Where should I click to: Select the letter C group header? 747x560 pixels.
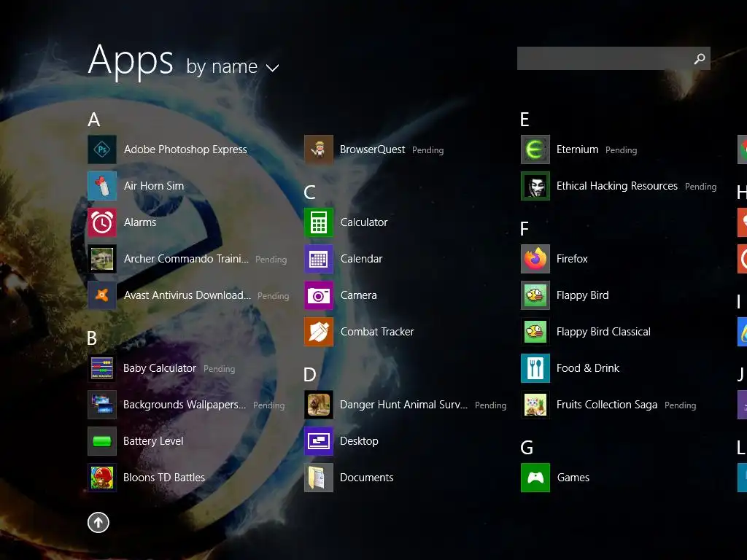(309, 192)
